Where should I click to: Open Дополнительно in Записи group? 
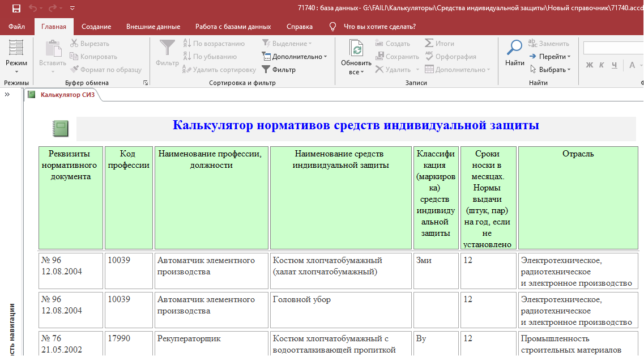[x=458, y=70]
